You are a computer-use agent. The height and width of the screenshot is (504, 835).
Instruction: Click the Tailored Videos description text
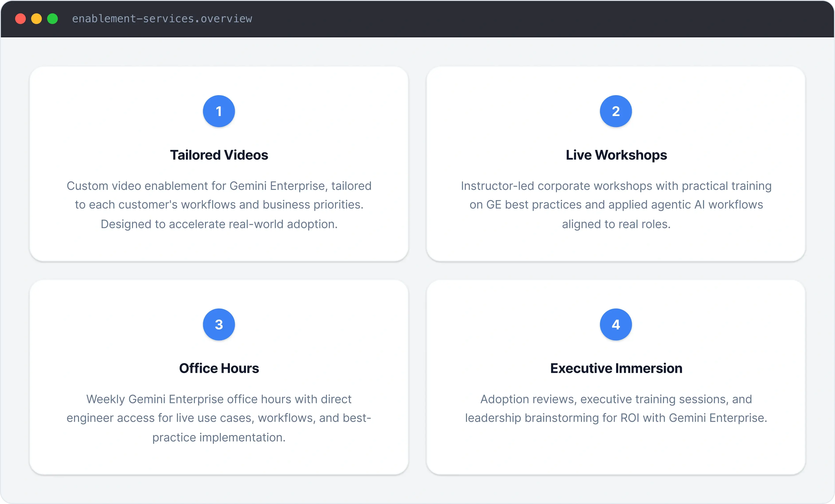[x=219, y=205]
